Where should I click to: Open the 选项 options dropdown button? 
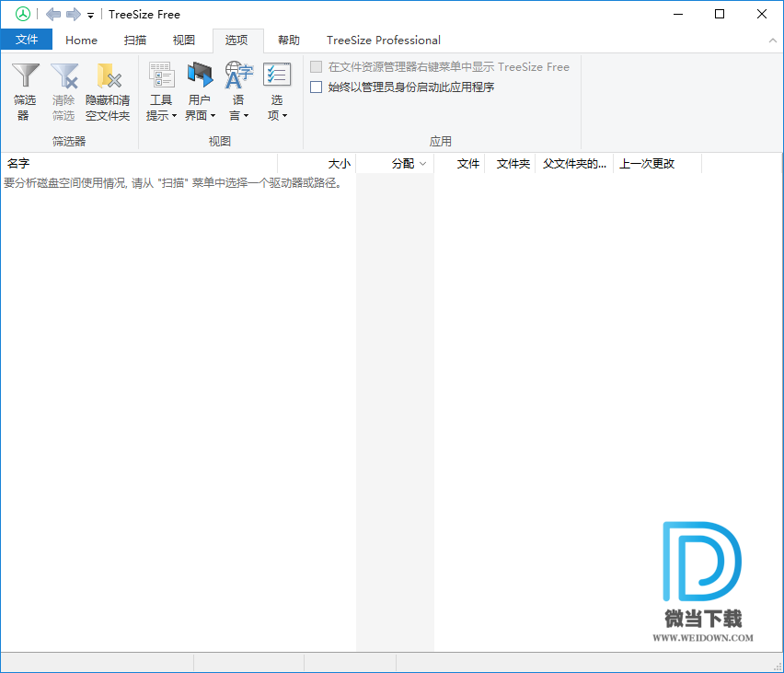click(x=277, y=91)
